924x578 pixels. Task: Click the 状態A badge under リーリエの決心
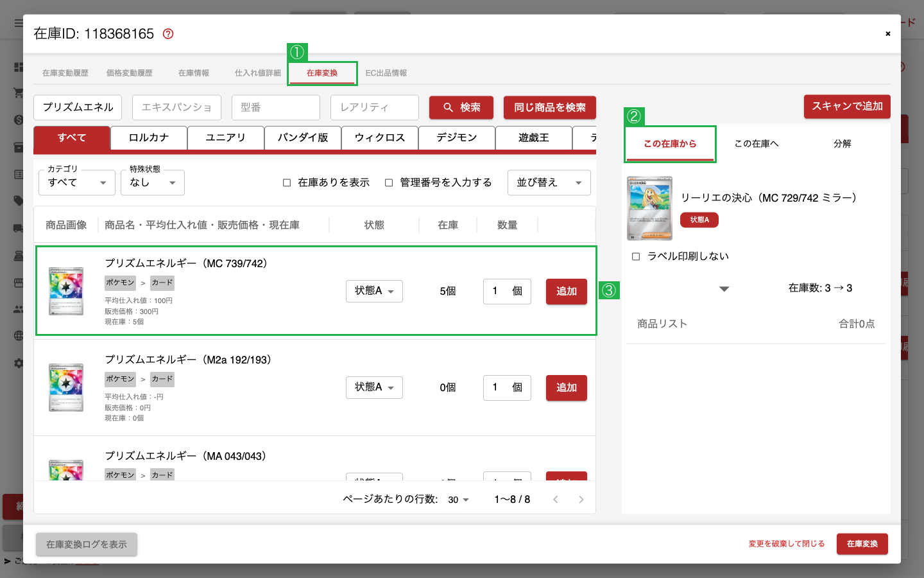699,220
